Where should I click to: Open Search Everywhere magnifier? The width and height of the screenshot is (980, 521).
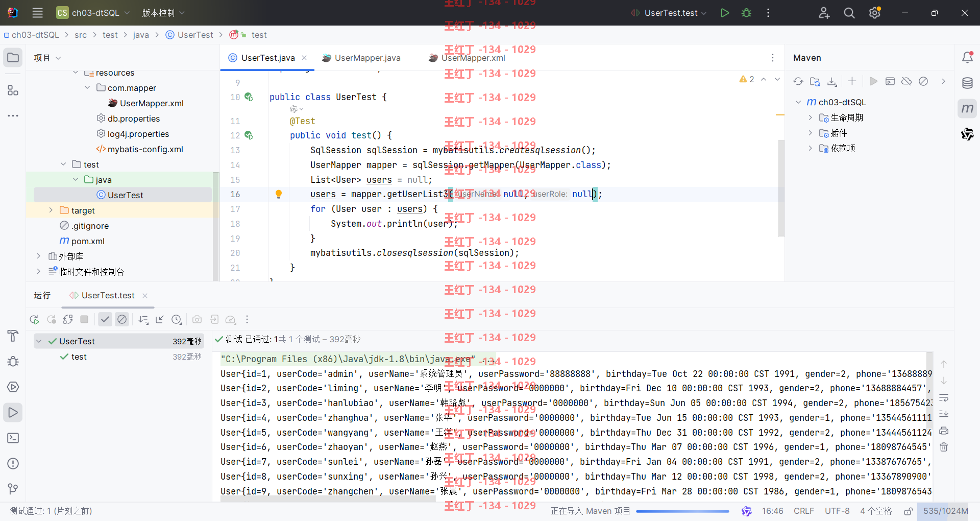[x=849, y=13]
